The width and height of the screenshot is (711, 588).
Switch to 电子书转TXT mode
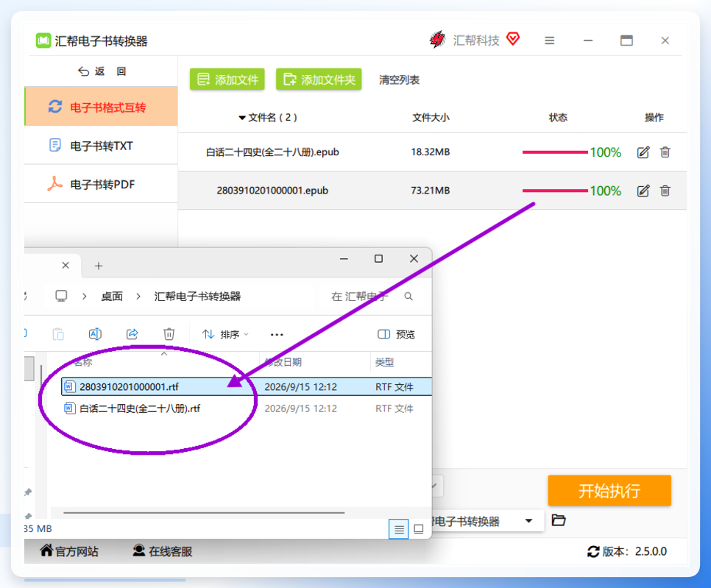(102, 146)
